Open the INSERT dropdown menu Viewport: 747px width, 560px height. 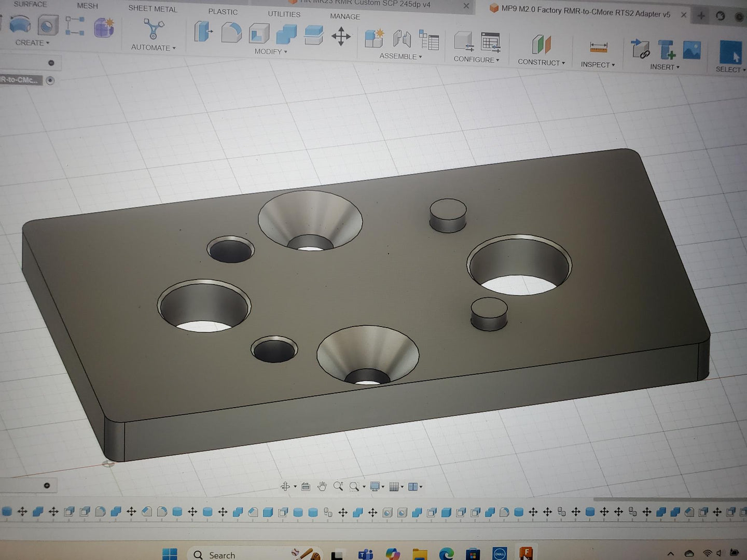click(665, 67)
